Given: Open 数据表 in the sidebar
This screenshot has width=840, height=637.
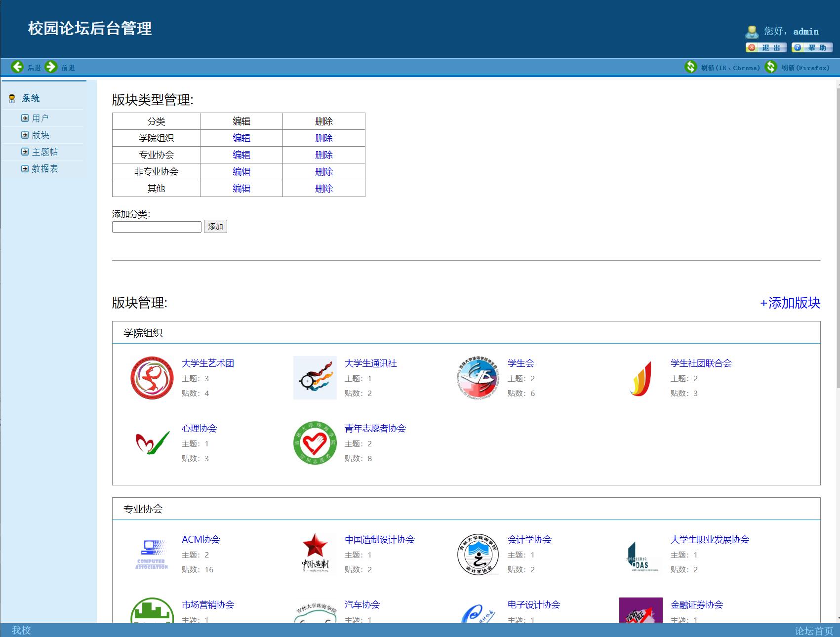Looking at the screenshot, I should [44, 168].
